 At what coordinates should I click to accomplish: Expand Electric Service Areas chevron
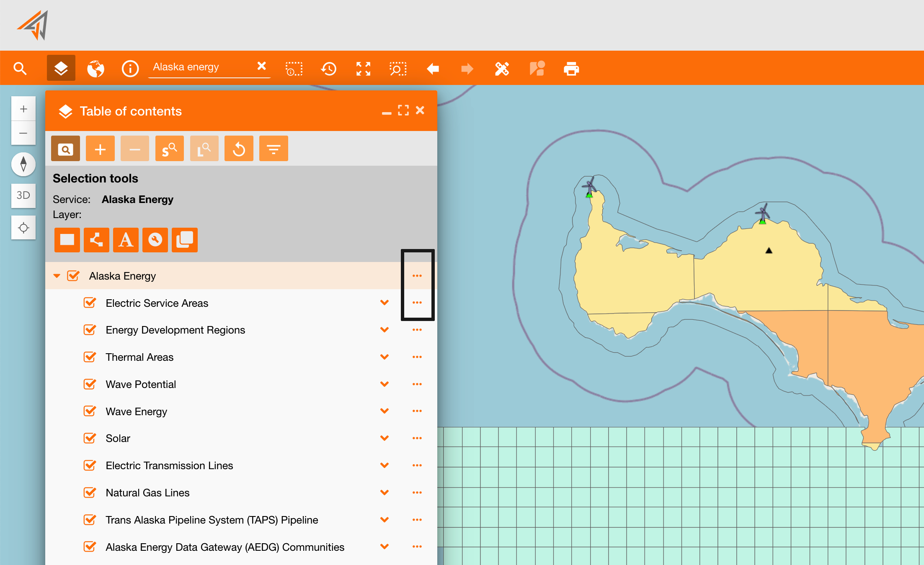[x=385, y=303]
